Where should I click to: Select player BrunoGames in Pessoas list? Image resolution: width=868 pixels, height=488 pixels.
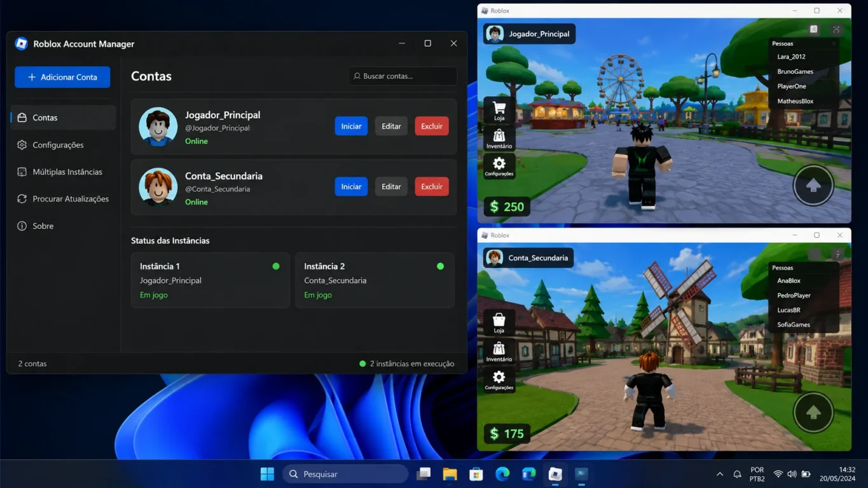pyautogui.click(x=795, y=71)
